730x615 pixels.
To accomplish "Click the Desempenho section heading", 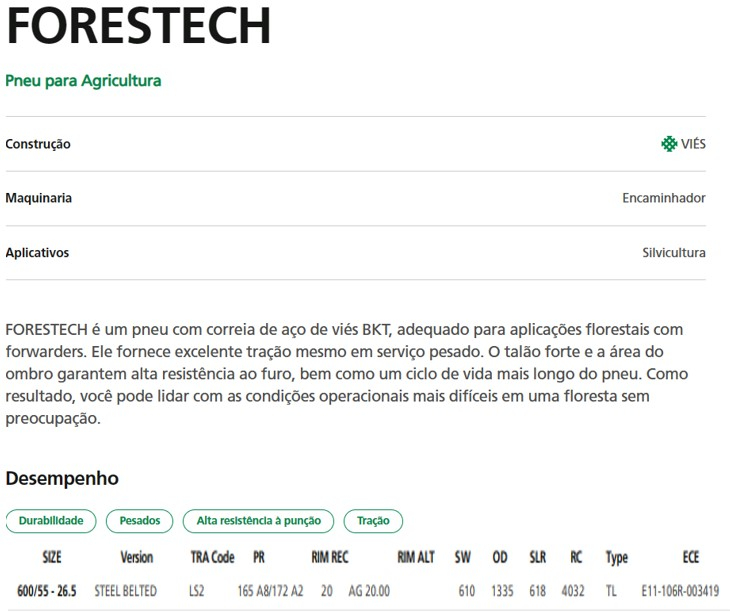I will tap(62, 479).
